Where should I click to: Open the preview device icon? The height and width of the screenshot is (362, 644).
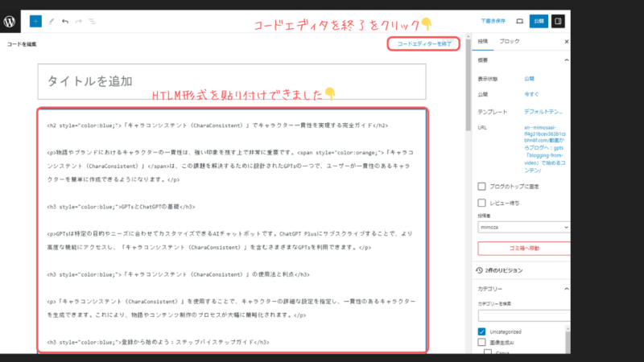(519, 22)
